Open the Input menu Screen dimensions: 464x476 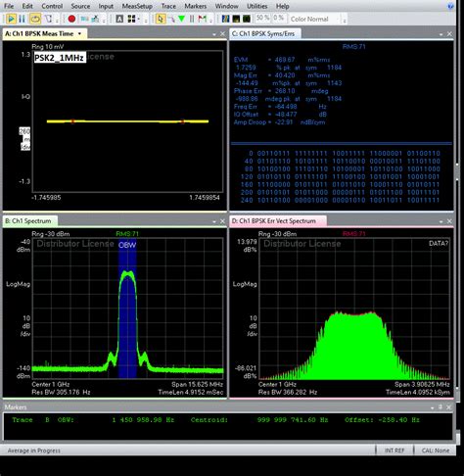(x=106, y=6)
